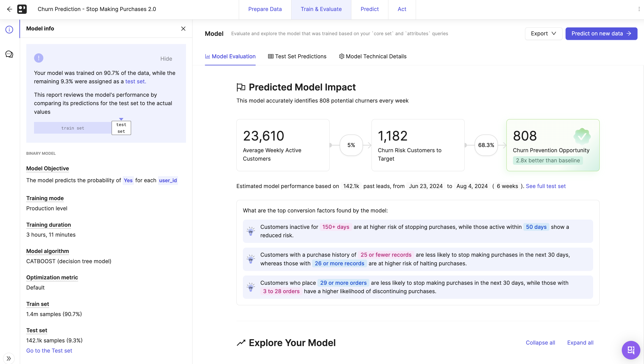This screenshot has height=364, width=644.
Task: Follow the See full test set link
Action: click(546, 186)
